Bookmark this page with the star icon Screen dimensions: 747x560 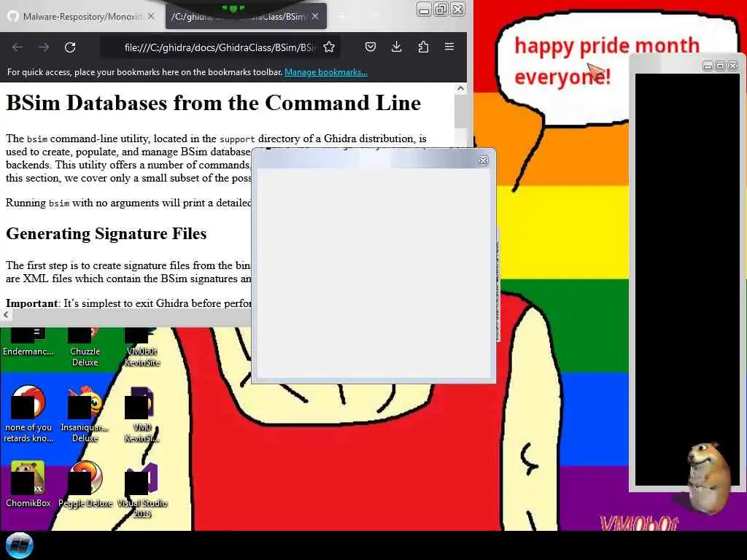click(x=329, y=47)
